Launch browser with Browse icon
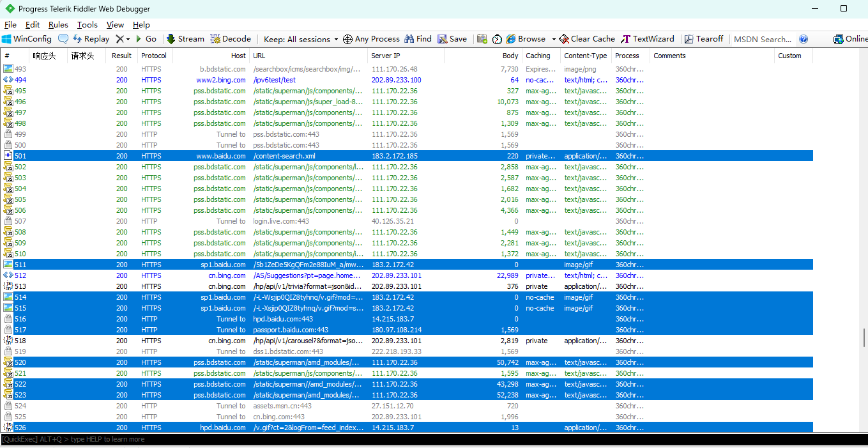The height and width of the screenshot is (448, 868). 526,39
